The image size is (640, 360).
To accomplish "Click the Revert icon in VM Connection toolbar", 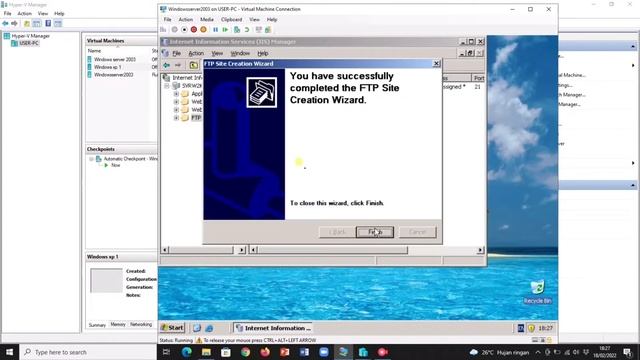I will [x=247, y=29].
